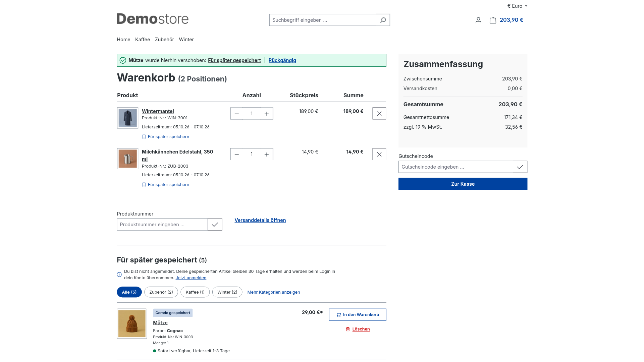This screenshot has width=644, height=362.
Task: Remove Milchkännchen Edelstahl from the cart
Action: click(379, 154)
